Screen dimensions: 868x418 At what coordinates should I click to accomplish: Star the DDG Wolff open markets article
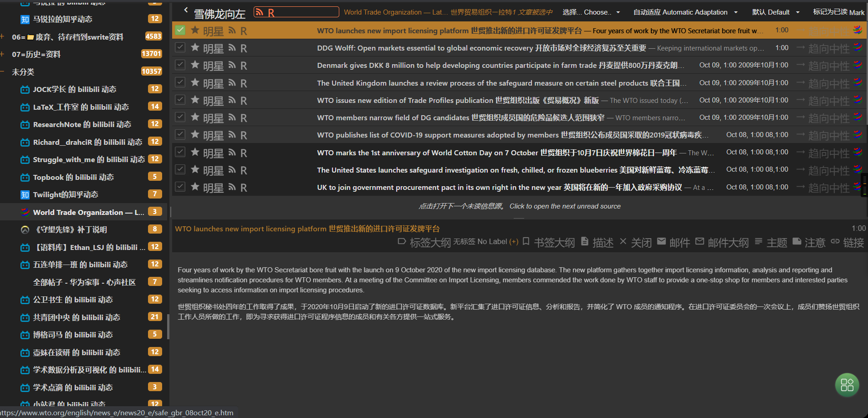click(x=195, y=47)
